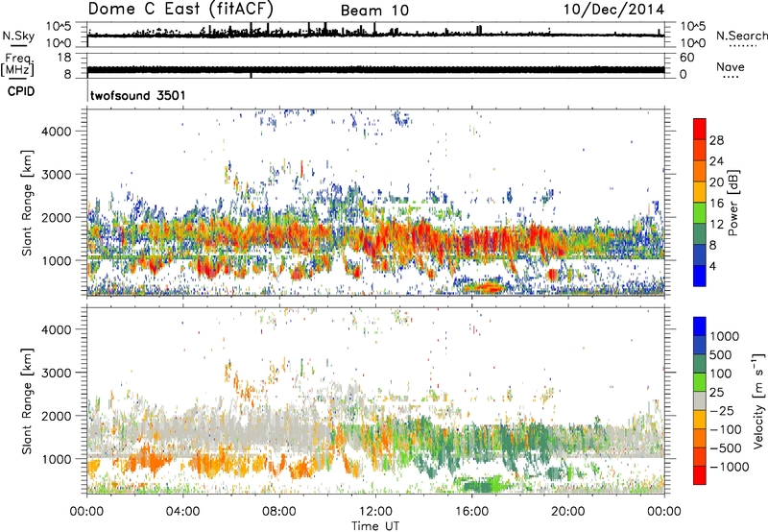Pick the yellow 16–20 dB Power swatch
This screenshot has height=532, width=768.
coord(700,191)
